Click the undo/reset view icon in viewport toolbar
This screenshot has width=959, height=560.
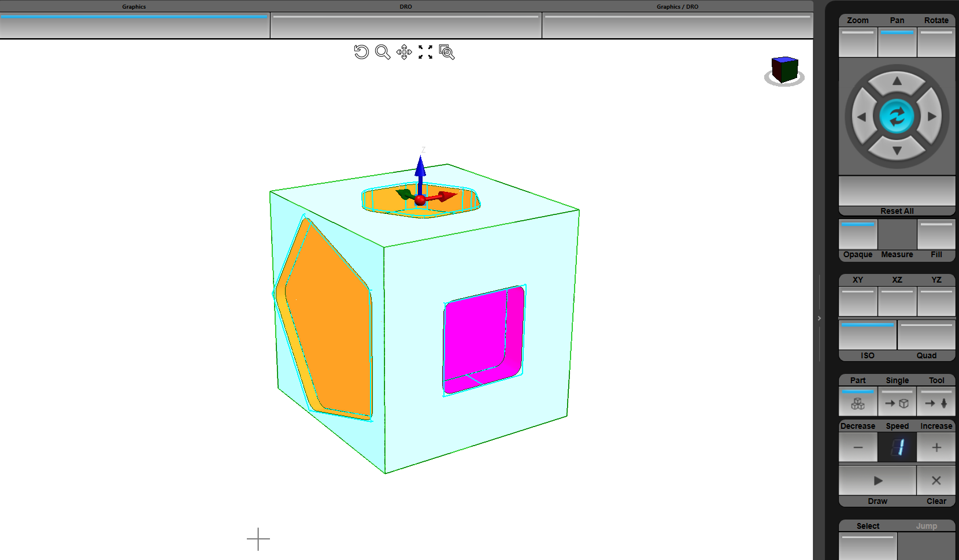point(361,52)
